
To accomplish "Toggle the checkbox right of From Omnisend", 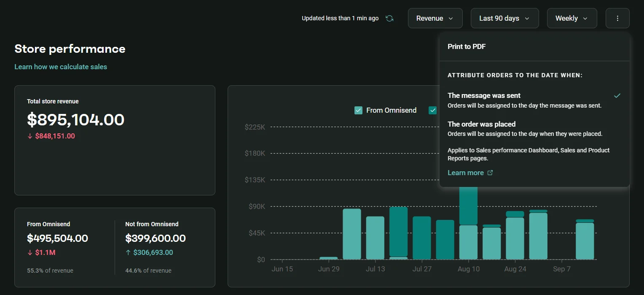I will [432, 110].
